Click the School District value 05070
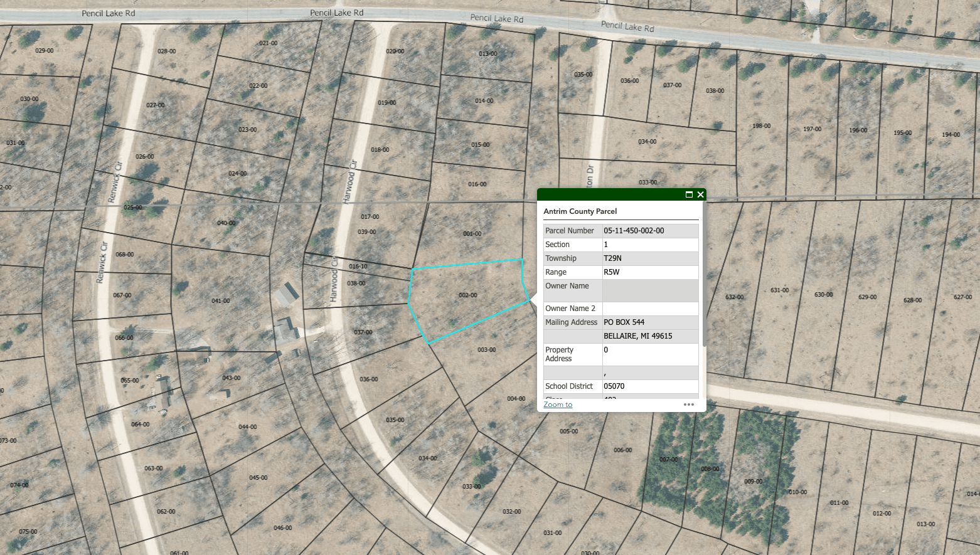Image resolution: width=980 pixels, height=555 pixels. (614, 386)
